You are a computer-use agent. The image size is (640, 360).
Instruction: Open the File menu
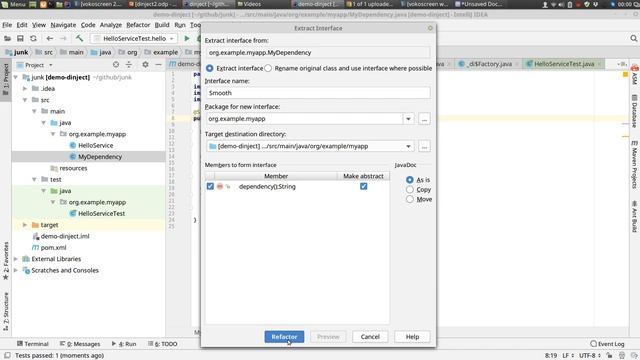[7, 25]
